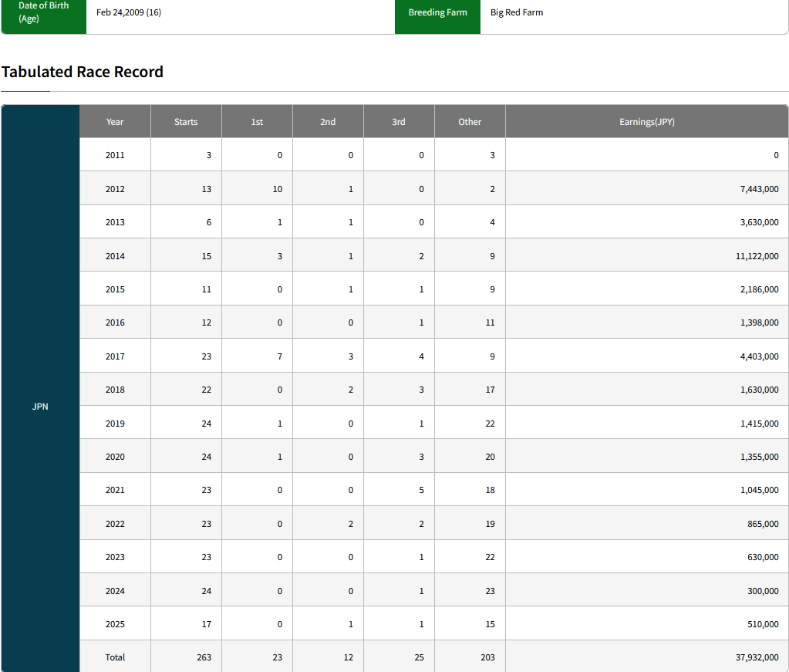Screen dimensions: 789x672
Task: Click the 2019 year cell
Action: 115,424
